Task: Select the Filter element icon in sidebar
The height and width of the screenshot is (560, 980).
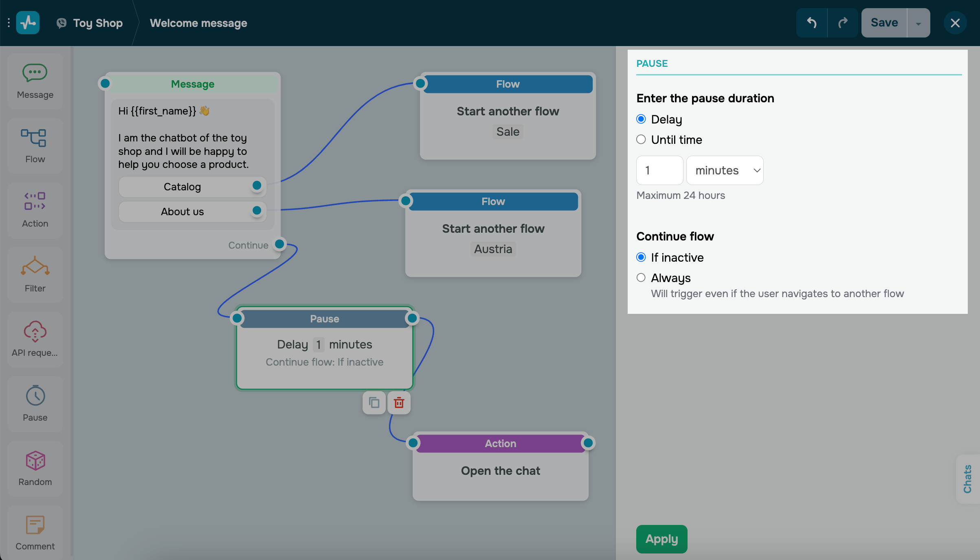Action: pos(35,267)
